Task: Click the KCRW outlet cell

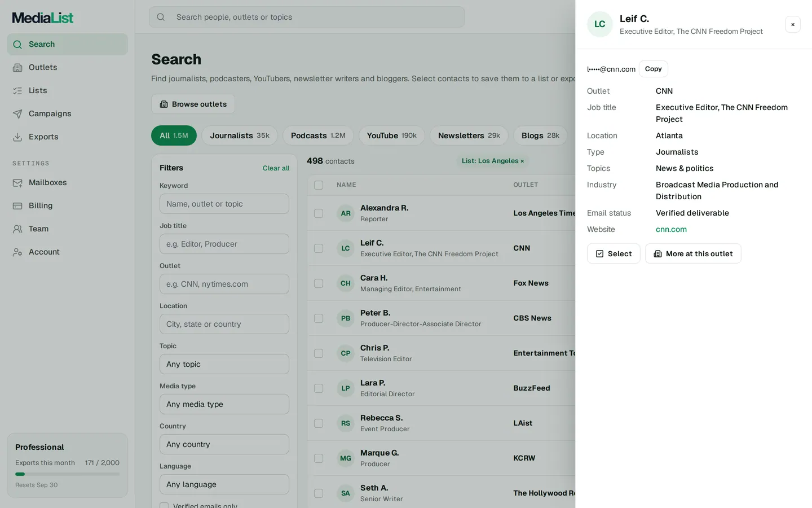Action: coord(524,458)
